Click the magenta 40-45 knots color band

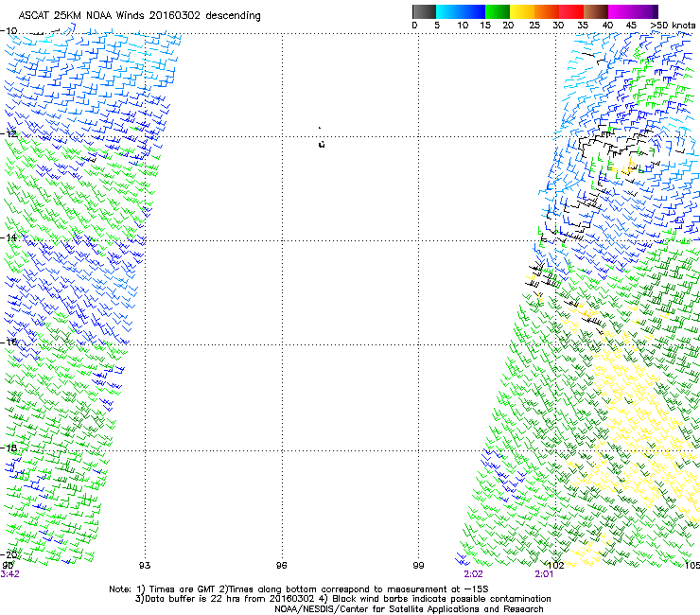point(621,11)
